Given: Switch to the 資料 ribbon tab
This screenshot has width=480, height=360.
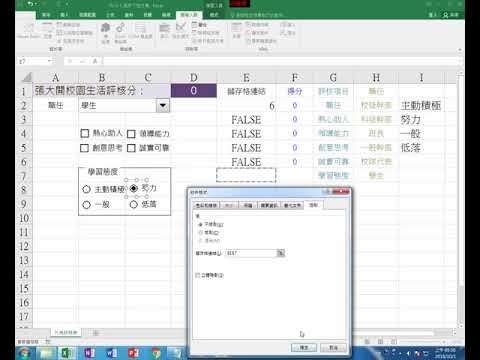Looking at the screenshot, I should click(x=129, y=15).
